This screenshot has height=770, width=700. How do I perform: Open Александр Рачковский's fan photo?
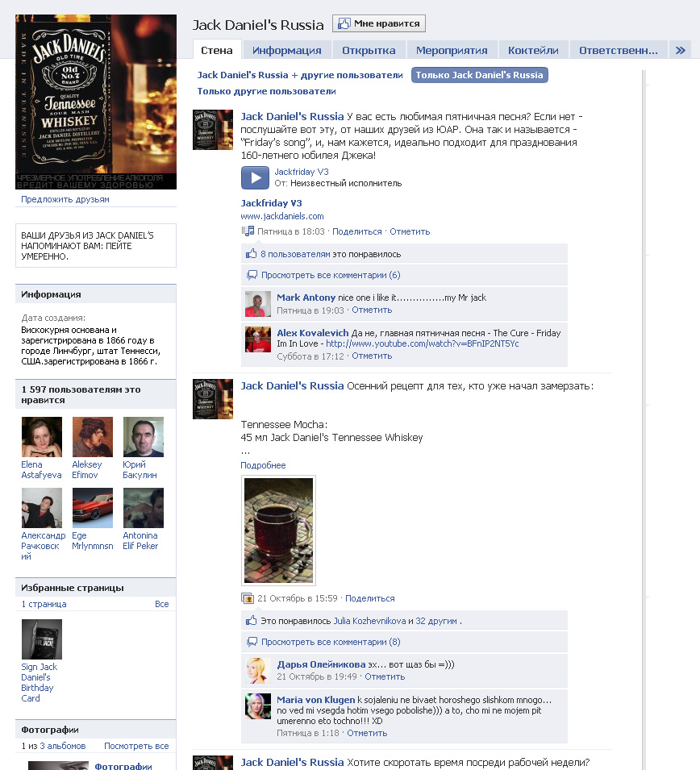coord(42,508)
